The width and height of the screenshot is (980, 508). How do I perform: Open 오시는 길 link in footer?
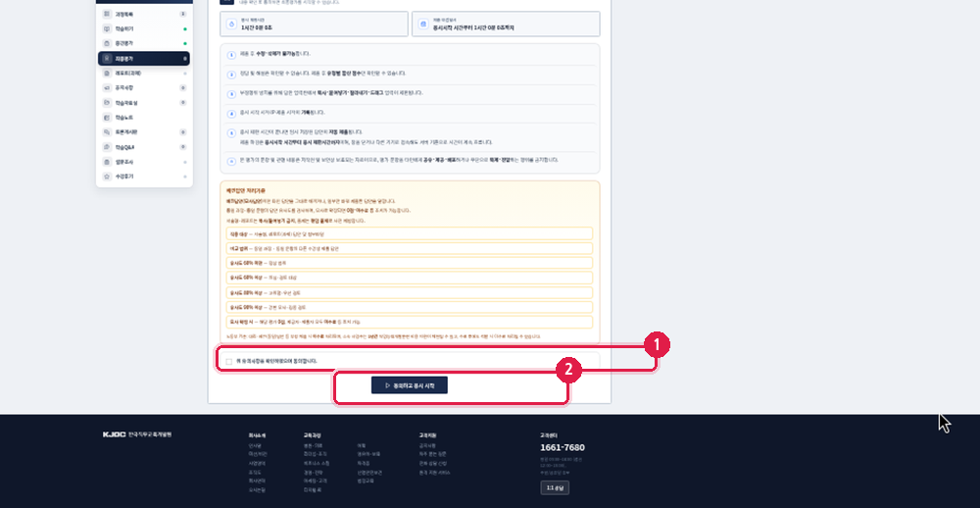(256, 490)
